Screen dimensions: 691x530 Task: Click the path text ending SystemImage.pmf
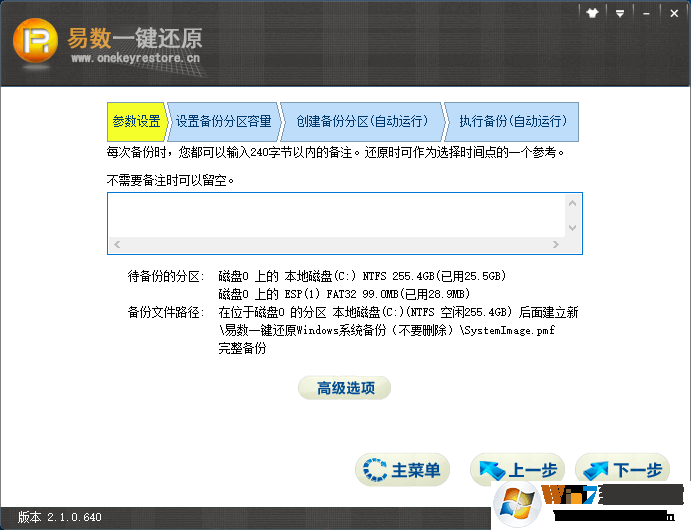pyautogui.click(x=386, y=330)
